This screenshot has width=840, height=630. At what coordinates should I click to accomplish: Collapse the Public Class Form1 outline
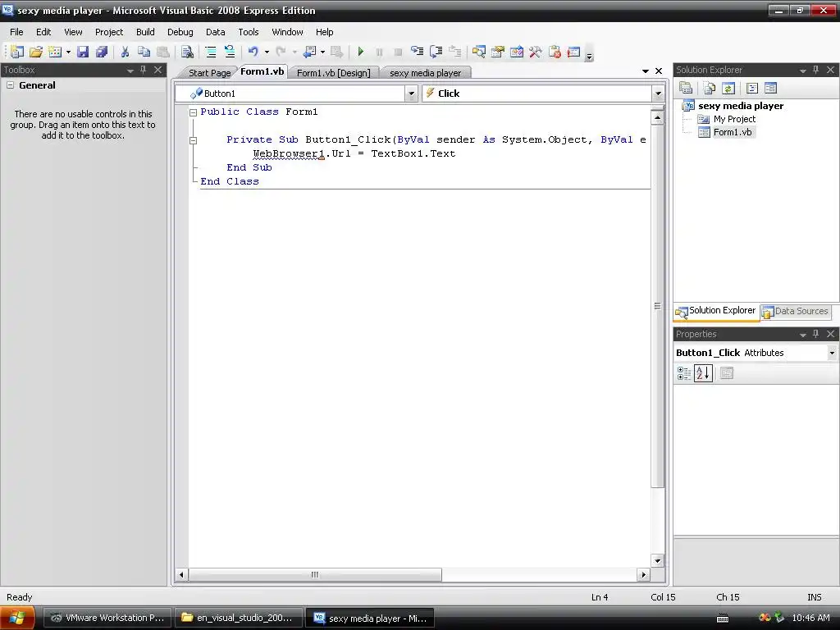click(x=194, y=112)
